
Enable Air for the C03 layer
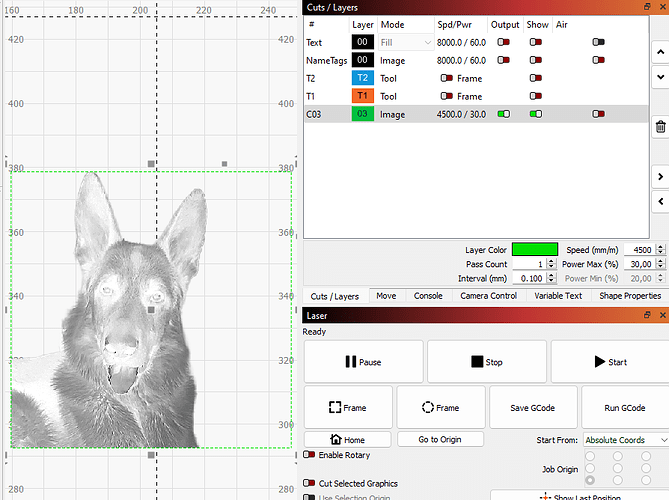coord(598,114)
